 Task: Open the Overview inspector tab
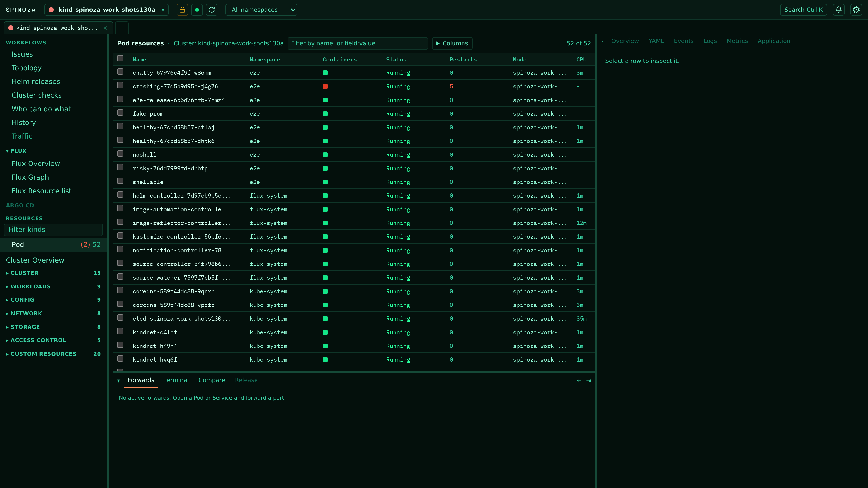(625, 41)
